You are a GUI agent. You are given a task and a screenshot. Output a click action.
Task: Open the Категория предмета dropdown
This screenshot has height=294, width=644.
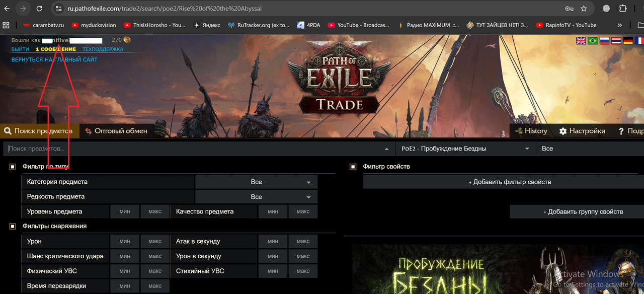[257, 182]
